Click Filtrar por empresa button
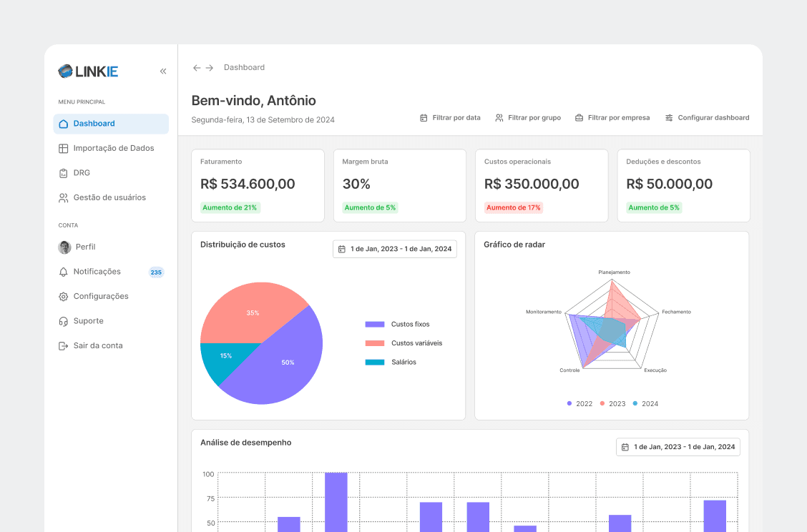807x532 pixels. (612, 118)
